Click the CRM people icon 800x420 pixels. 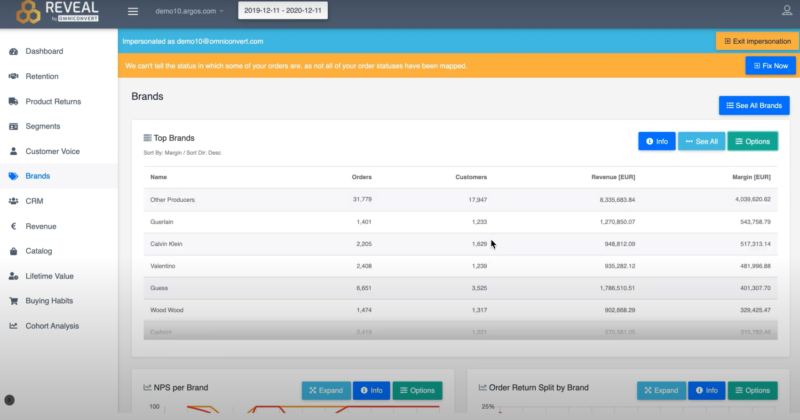click(13, 201)
